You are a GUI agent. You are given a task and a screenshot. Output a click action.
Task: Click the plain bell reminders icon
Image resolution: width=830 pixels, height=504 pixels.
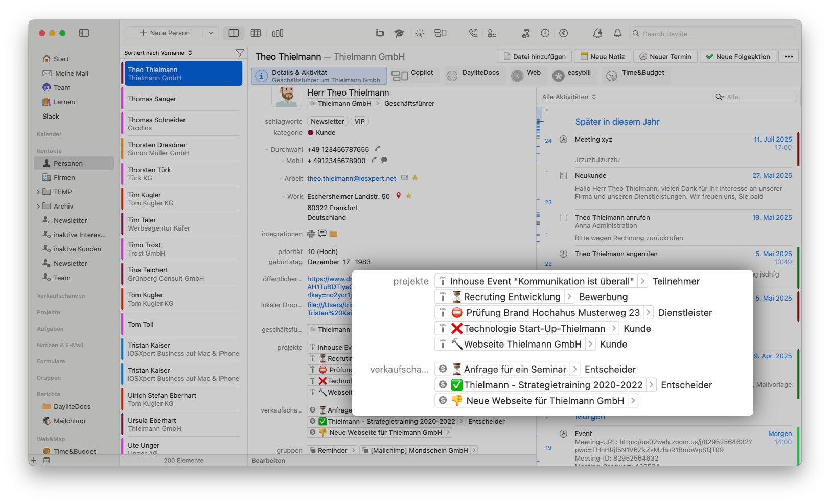(617, 33)
